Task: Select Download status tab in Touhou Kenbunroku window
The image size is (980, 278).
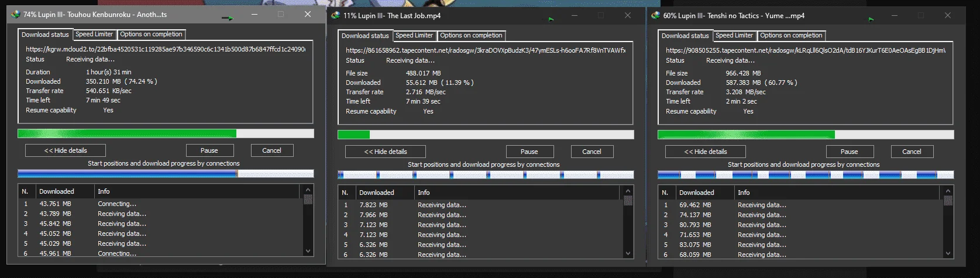Action: click(45, 35)
